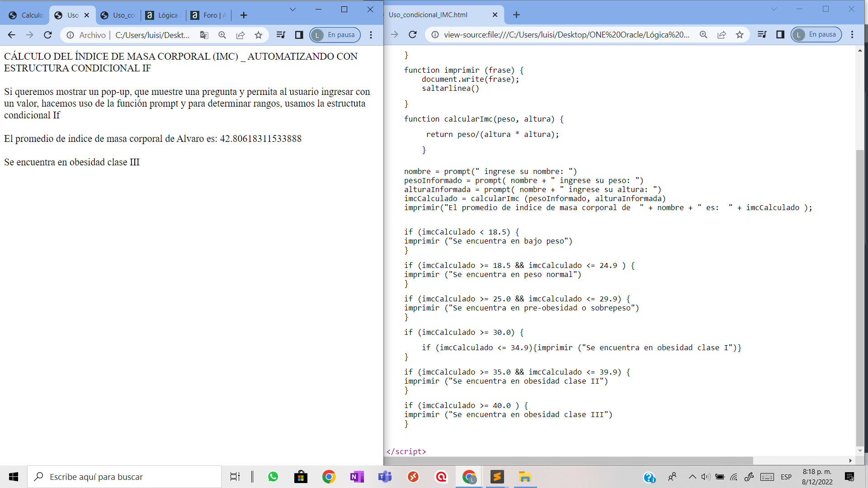Open Sublime Text from taskbar
This screenshot has width=868, height=488.
pos(497,477)
